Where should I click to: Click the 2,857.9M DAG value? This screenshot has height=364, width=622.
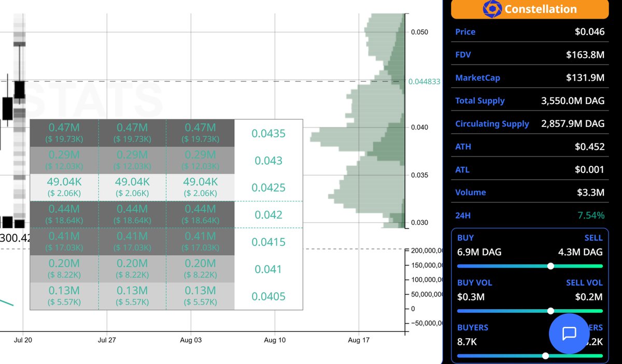click(x=573, y=124)
